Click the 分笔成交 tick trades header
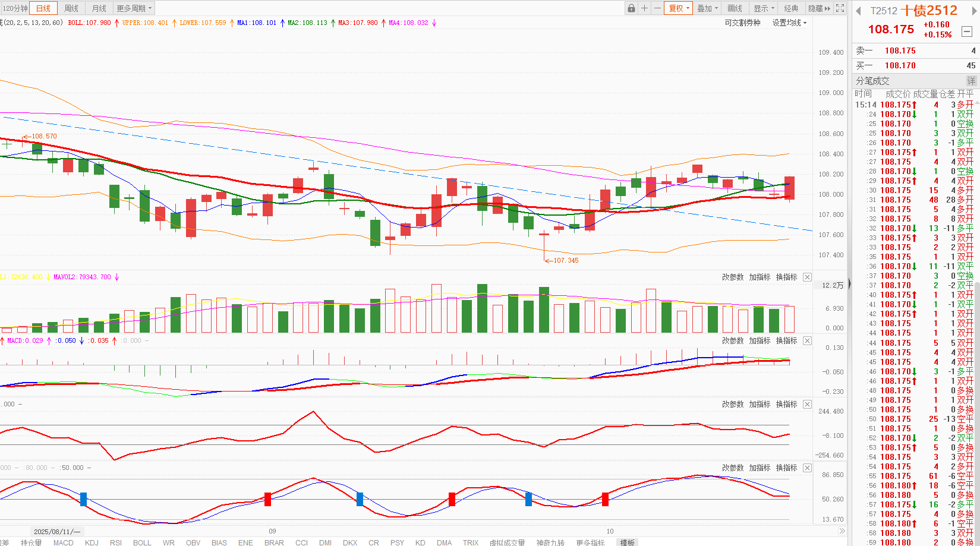 click(x=872, y=81)
